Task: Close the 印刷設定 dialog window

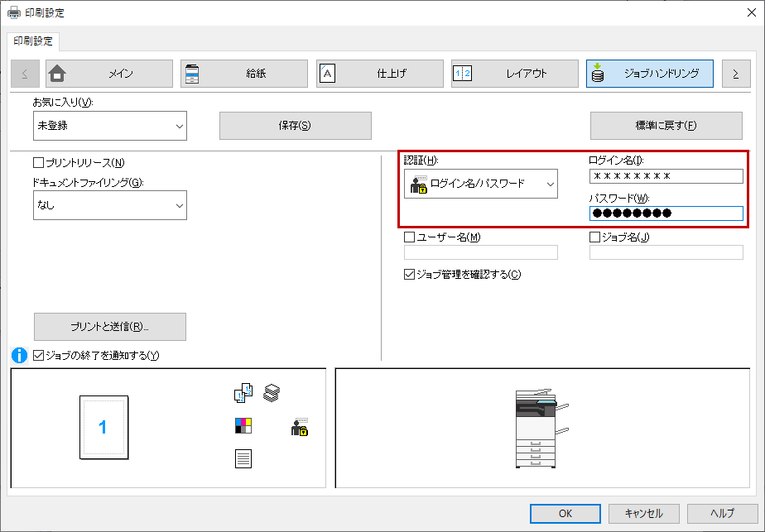Action: click(752, 12)
